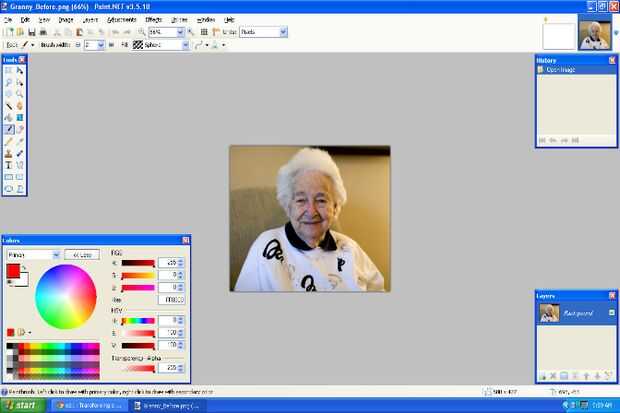620x413 pixels.
Task: Select the Ellipse Select tool
Action: (9, 94)
